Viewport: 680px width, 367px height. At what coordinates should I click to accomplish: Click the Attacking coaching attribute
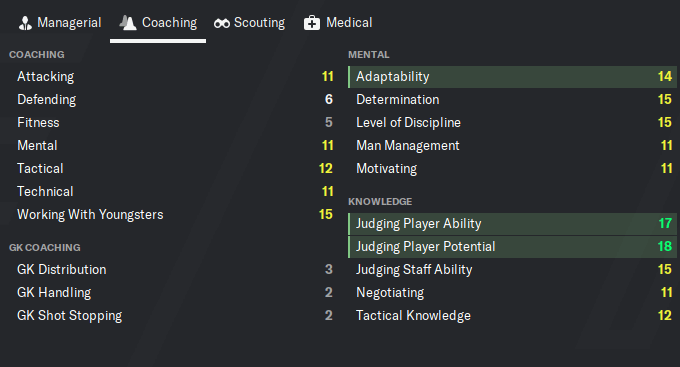click(46, 77)
